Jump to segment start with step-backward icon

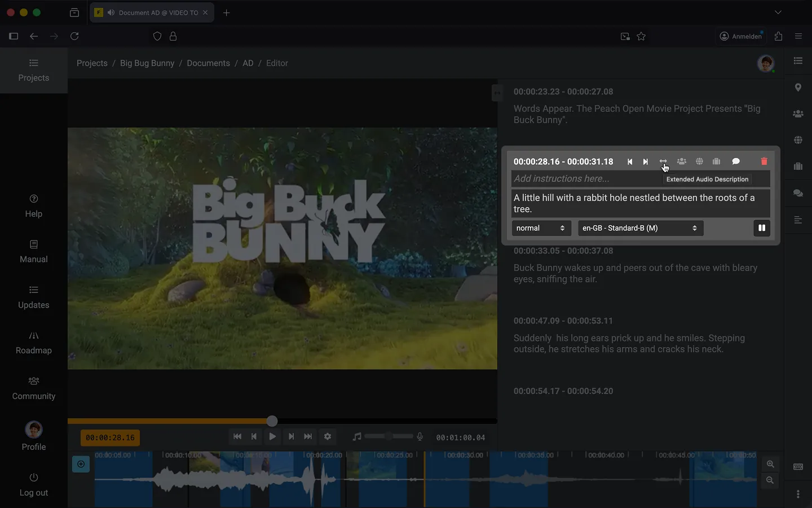(x=630, y=161)
